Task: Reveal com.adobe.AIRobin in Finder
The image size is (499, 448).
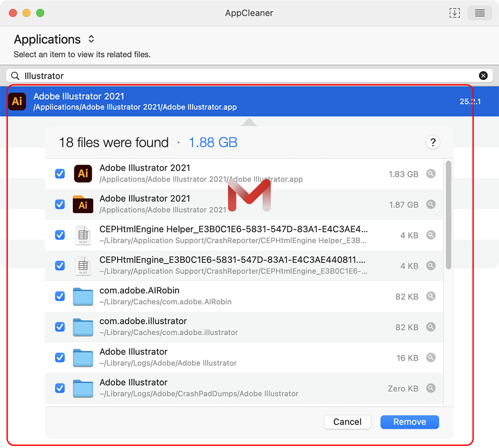Action: pos(431,296)
